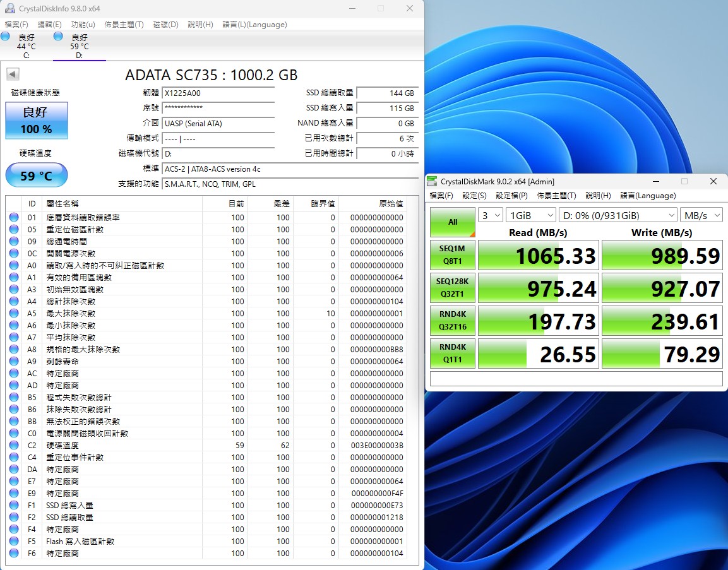Start RND4K Q32T16 benchmark test
Image resolution: width=728 pixels, height=570 pixels.
[453, 320]
